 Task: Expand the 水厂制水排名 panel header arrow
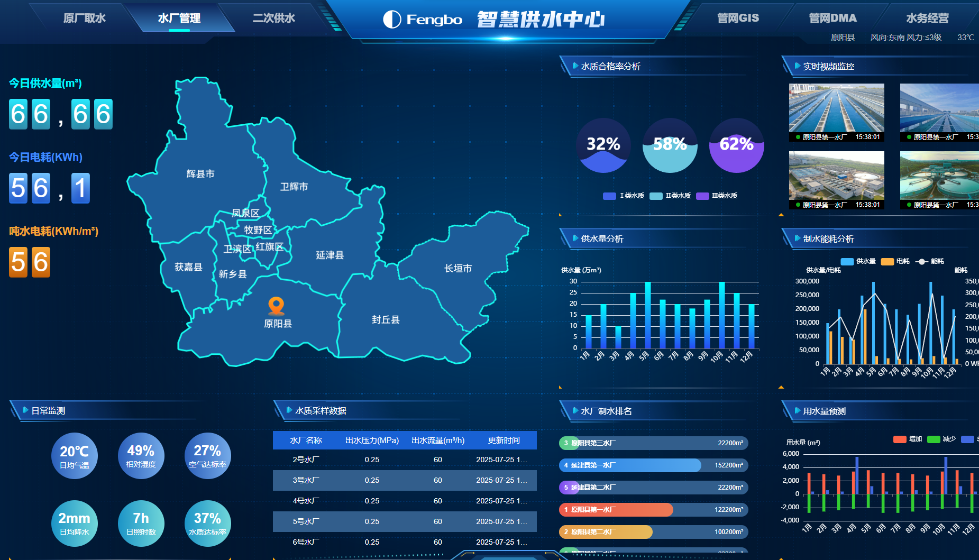575,411
